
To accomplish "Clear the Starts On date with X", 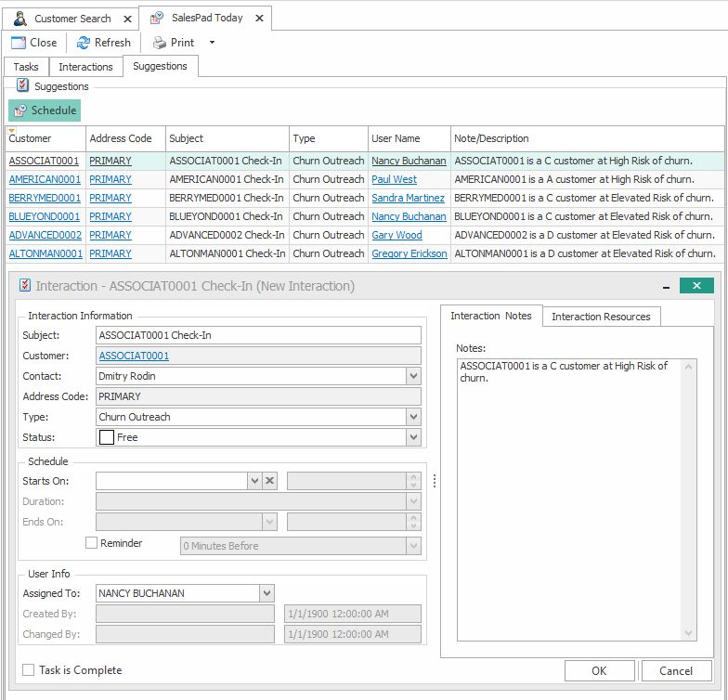I will pyautogui.click(x=269, y=481).
